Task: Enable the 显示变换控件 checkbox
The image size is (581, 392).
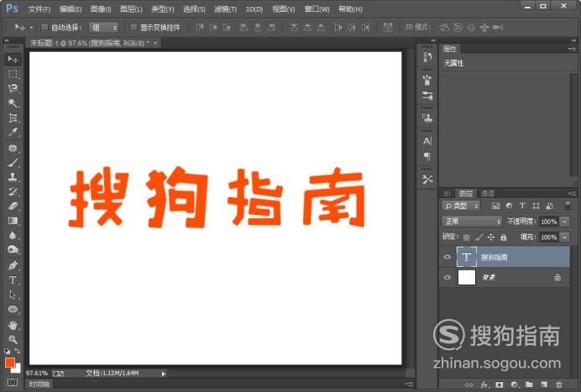Action: [x=133, y=27]
